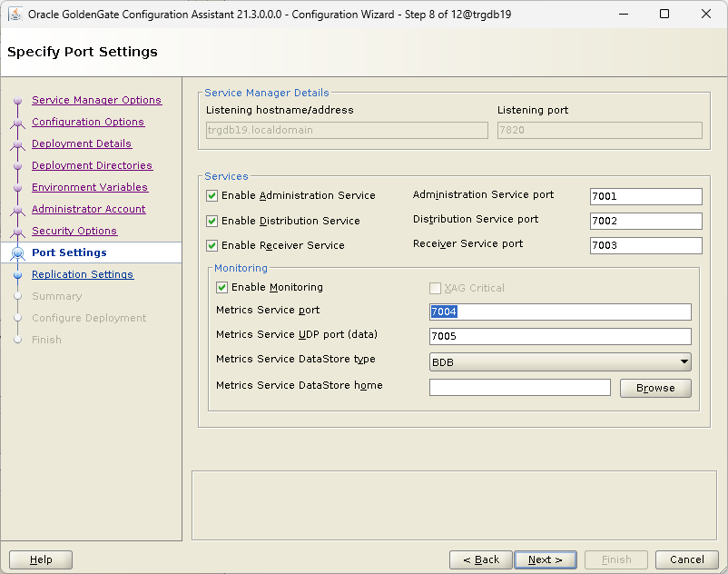The height and width of the screenshot is (574, 728).
Task: Click the Configure Deployment step label
Action: tap(89, 318)
